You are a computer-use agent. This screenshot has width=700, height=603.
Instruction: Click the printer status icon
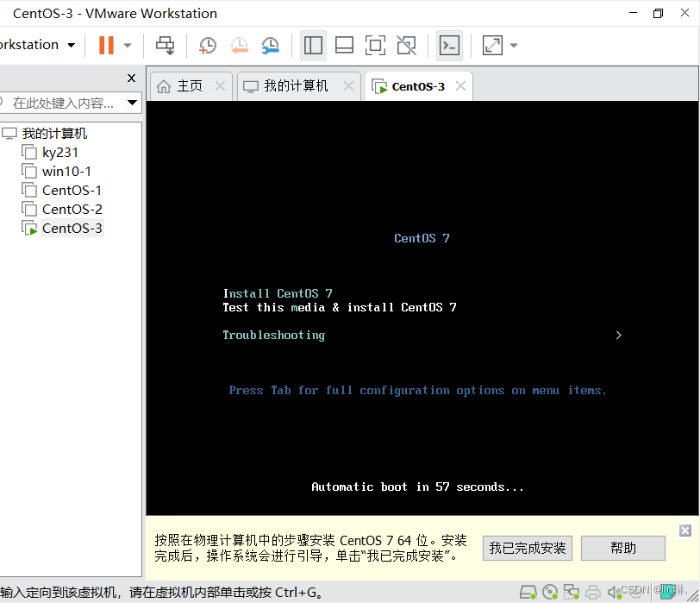tap(593, 593)
